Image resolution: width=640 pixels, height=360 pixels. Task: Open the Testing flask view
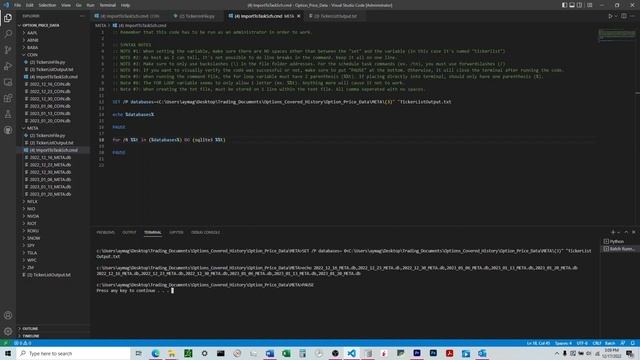point(8,114)
